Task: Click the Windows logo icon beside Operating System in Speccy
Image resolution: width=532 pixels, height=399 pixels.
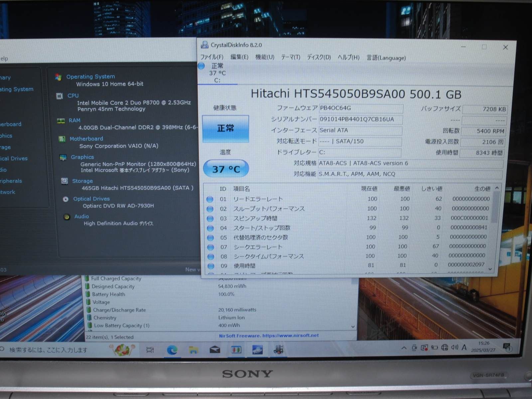Action: (58, 77)
